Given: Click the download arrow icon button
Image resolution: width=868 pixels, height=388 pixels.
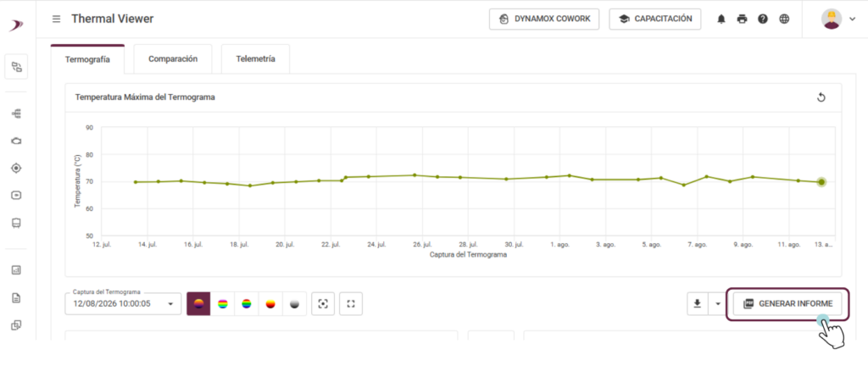Looking at the screenshot, I should click(x=698, y=303).
